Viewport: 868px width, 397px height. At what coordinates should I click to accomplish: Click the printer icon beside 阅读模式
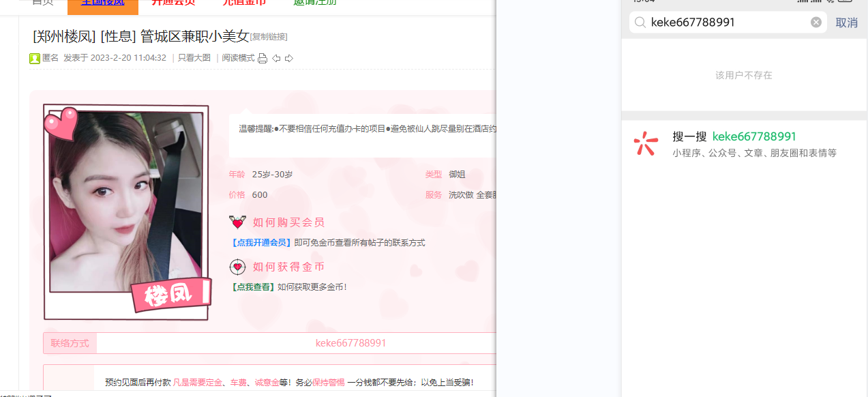click(263, 59)
